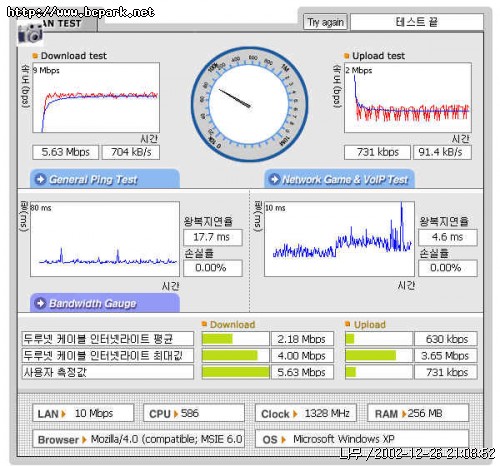Click the '2.18 Mbps' value
Image resolution: width=500 pixels, height=466 pixels.
click(302, 339)
